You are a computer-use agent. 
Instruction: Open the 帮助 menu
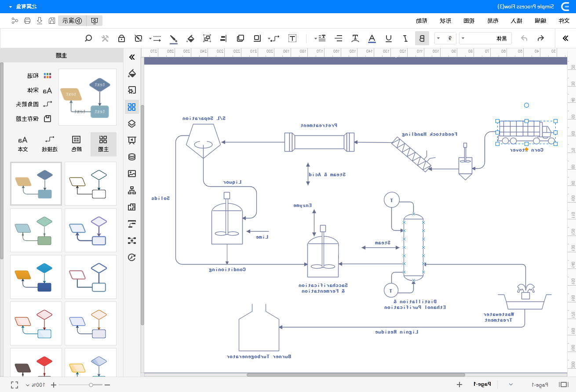(x=421, y=21)
